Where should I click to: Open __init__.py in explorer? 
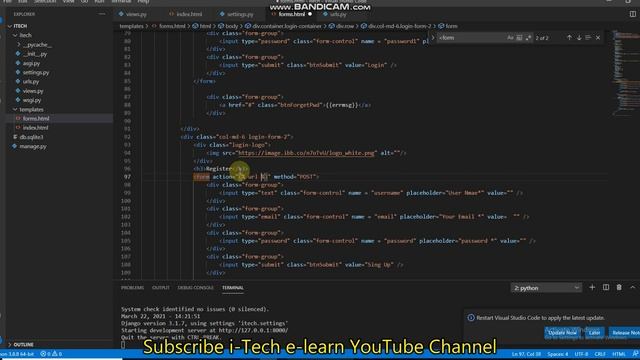35,54
